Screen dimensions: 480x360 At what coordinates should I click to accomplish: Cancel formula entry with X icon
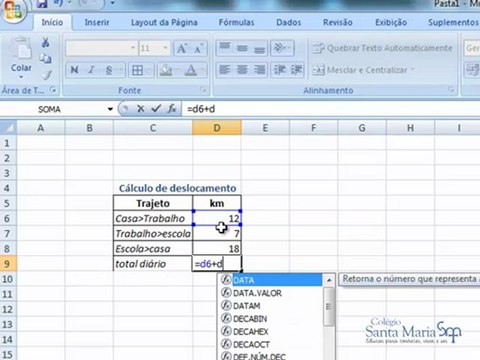click(141, 108)
